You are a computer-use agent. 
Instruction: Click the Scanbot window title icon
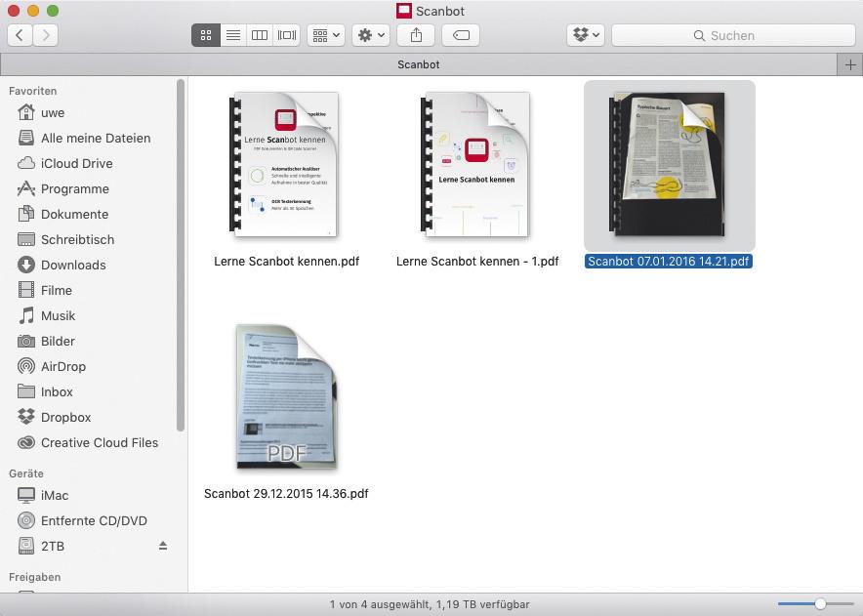pyautogui.click(x=404, y=11)
